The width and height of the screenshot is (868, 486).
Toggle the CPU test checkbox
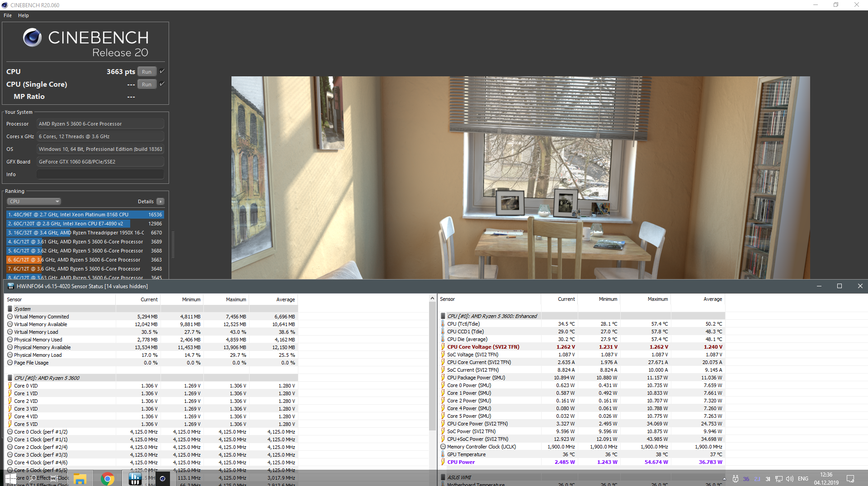[162, 71]
